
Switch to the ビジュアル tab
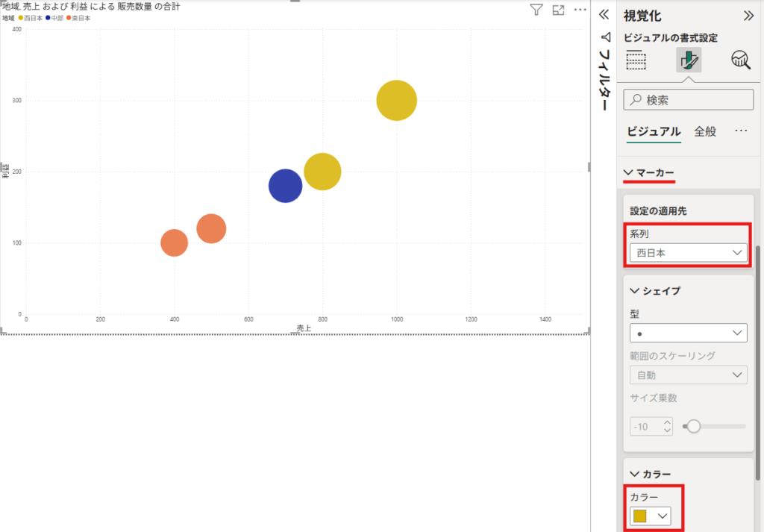654,131
